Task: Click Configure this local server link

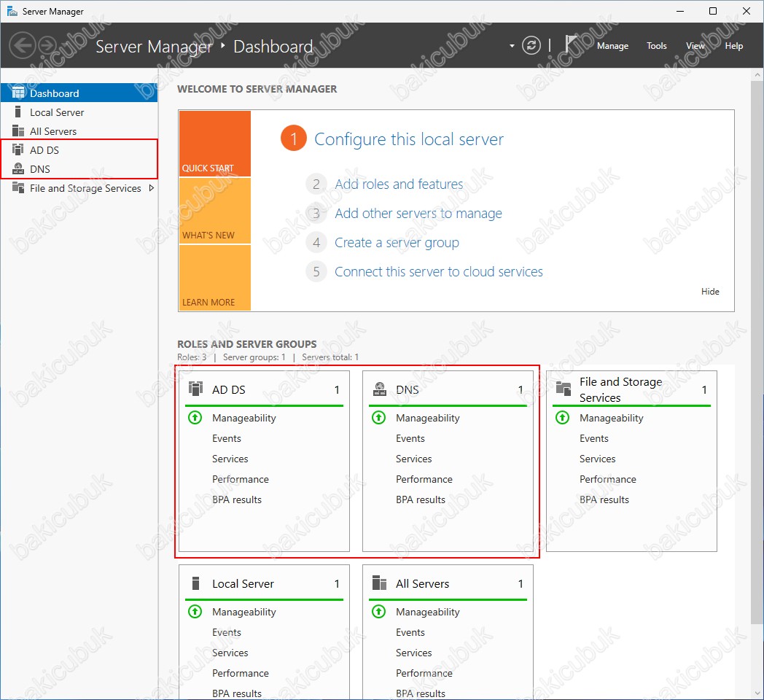Action: point(409,139)
